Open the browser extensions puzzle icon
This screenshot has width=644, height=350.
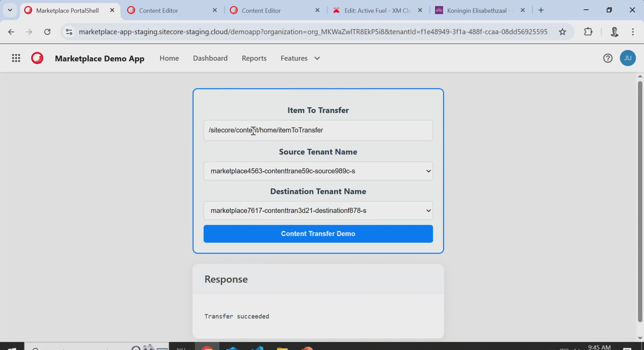[588, 32]
